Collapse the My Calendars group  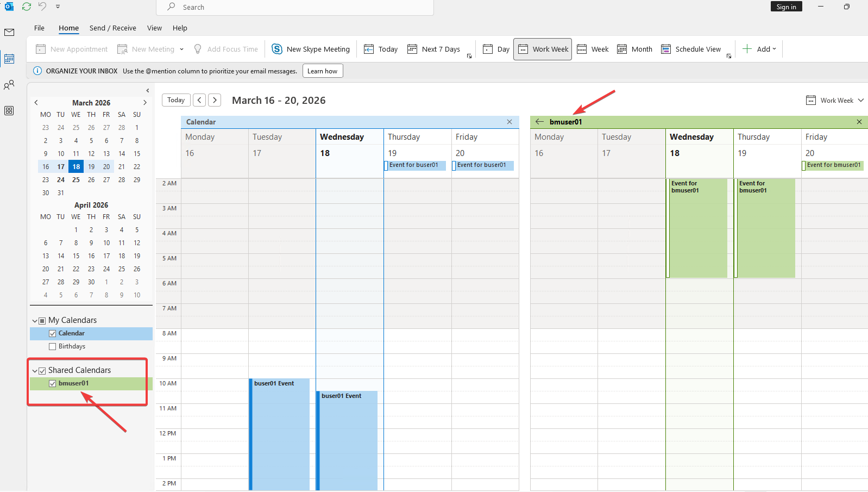tap(35, 321)
